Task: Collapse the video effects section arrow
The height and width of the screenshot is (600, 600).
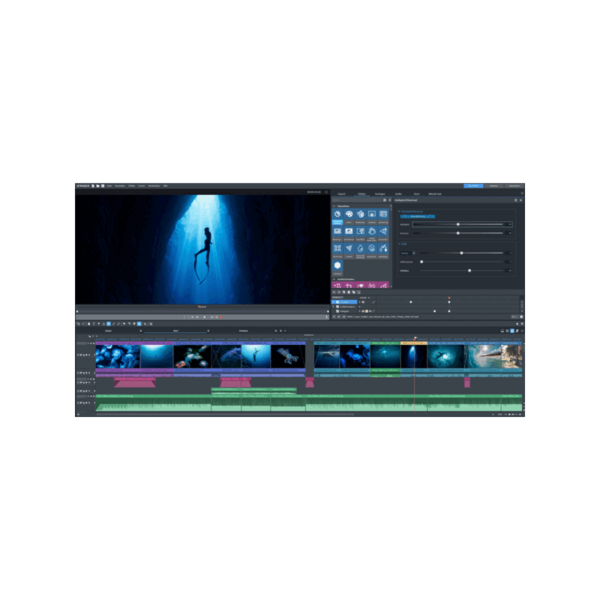Action: [x=334, y=206]
